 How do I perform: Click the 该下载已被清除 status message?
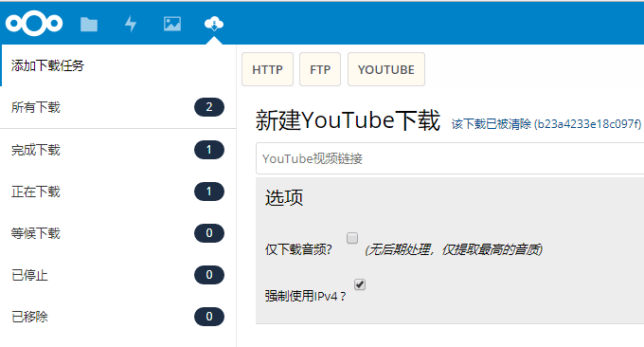[546, 124]
